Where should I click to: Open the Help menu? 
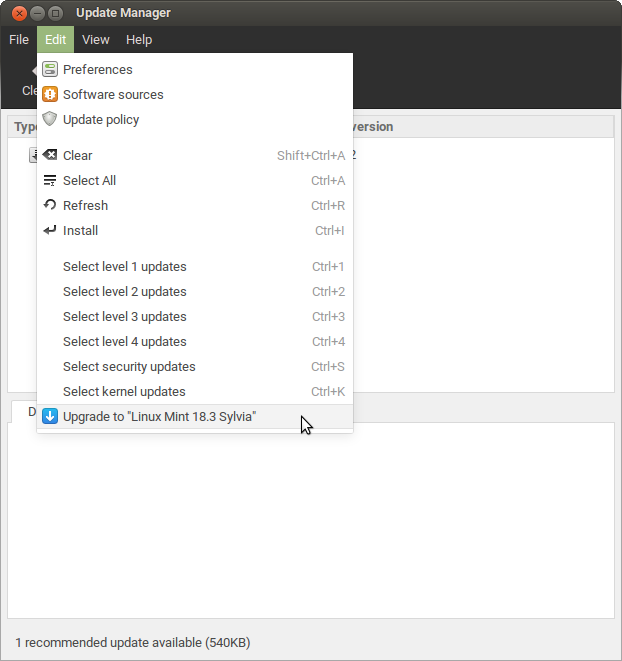tap(139, 40)
